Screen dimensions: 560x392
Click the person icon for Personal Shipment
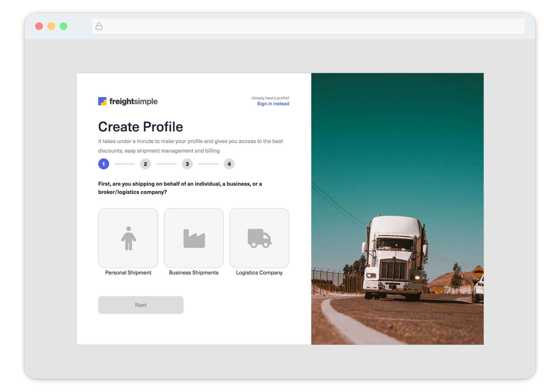[x=129, y=238]
